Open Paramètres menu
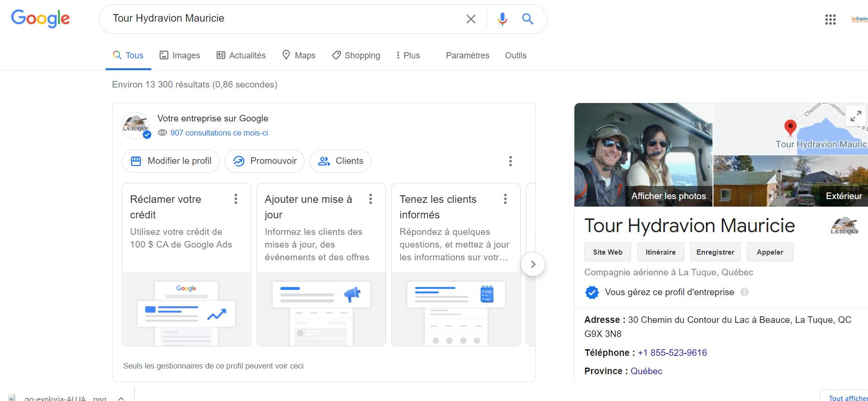The image size is (868, 401). click(467, 56)
